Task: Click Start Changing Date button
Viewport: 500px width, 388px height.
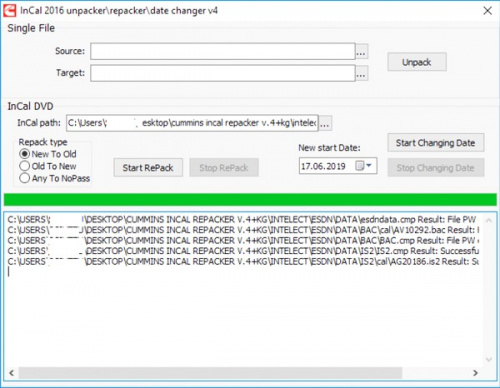Action: click(x=436, y=143)
